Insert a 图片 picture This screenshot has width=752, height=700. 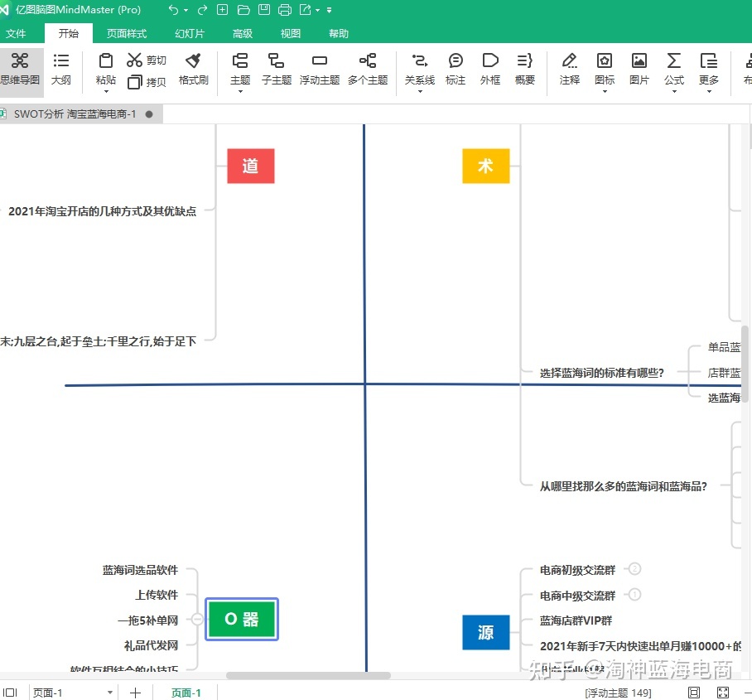coord(639,69)
